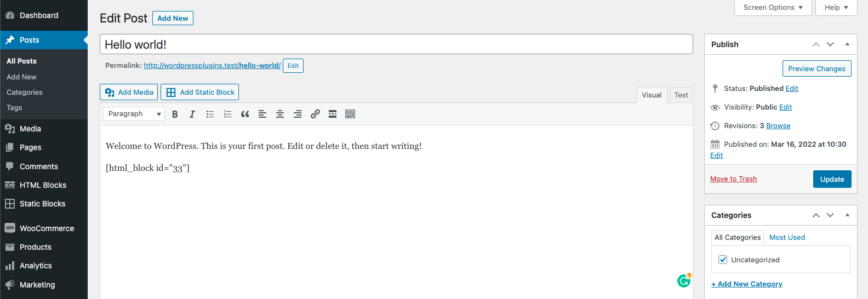Insert or edit link
868x299 pixels.
(x=315, y=114)
